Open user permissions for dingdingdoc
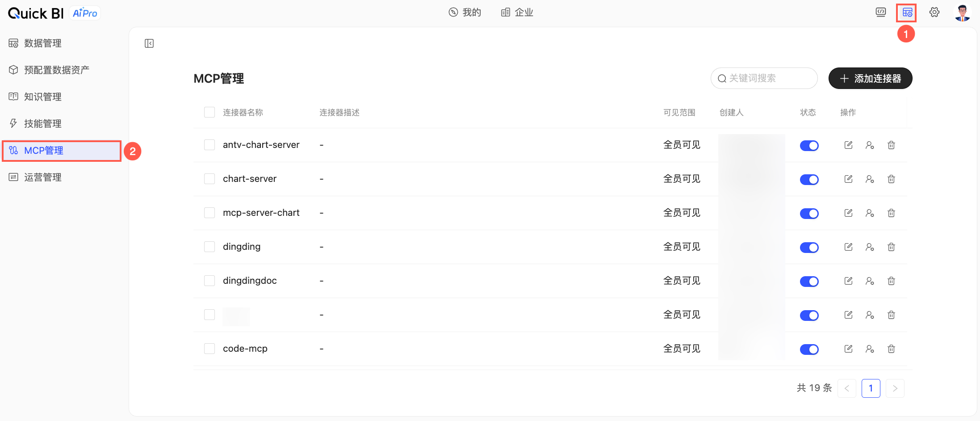The width and height of the screenshot is (980, 421). 870,281
